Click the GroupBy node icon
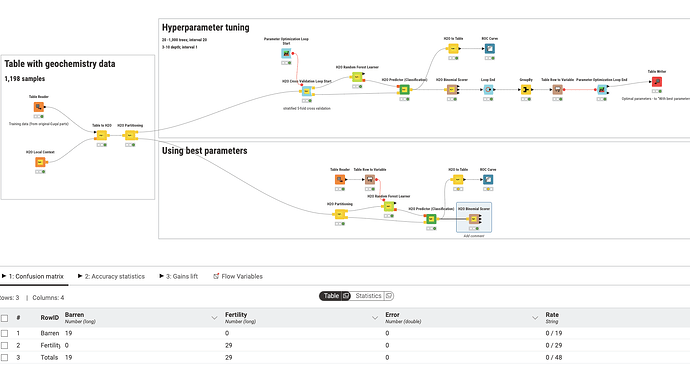 point(526,90)
